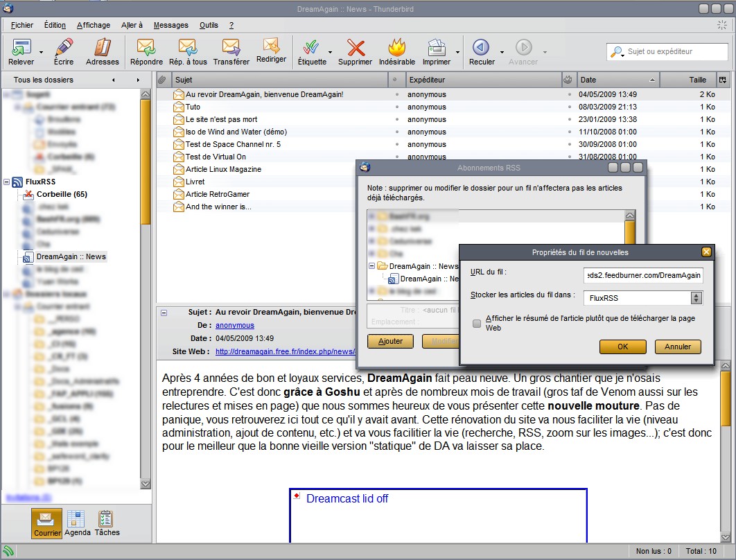Image resolution: width=736 pixels, height=560 pixels.
Task: Open the Imprimer dropdown arrow
Action: click(457, 52)
